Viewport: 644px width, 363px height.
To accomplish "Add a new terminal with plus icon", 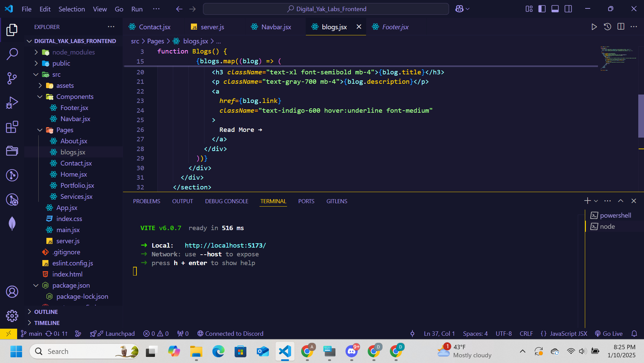I will point(587,201).
